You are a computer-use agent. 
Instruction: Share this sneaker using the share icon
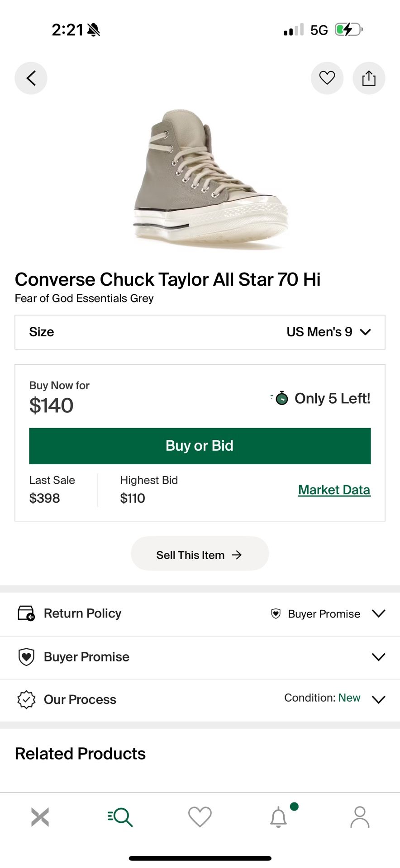[369, 78]
